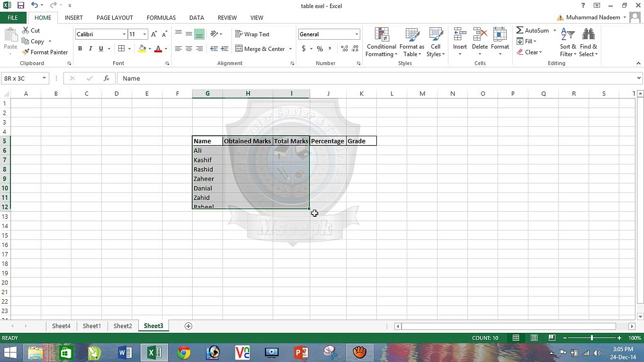Align text left icon

coord(178,49)
